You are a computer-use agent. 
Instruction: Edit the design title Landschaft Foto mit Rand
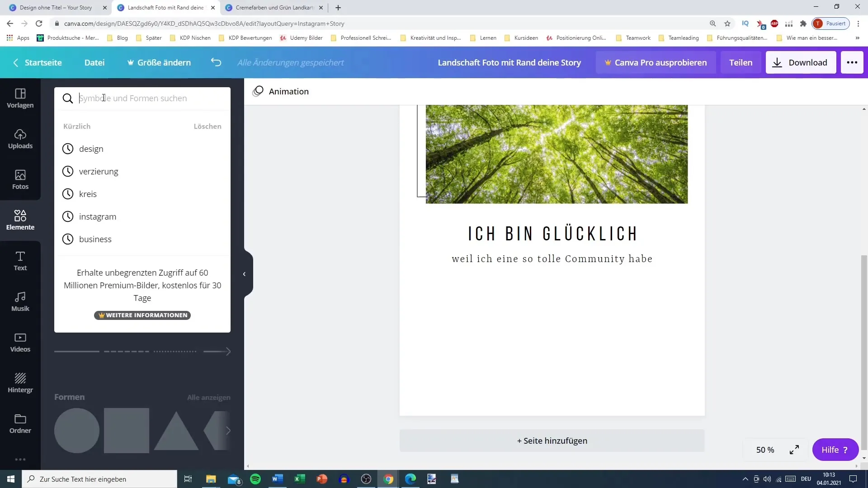[509, 62]
